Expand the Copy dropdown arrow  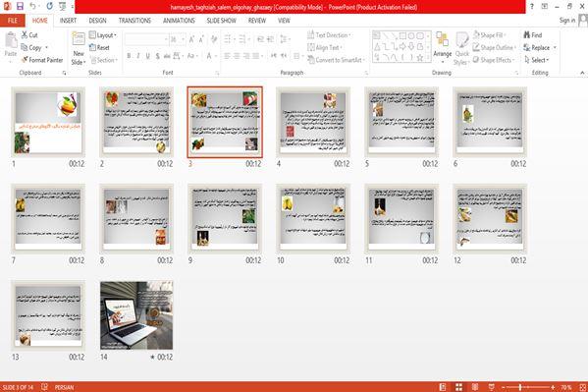coord(47,48)
